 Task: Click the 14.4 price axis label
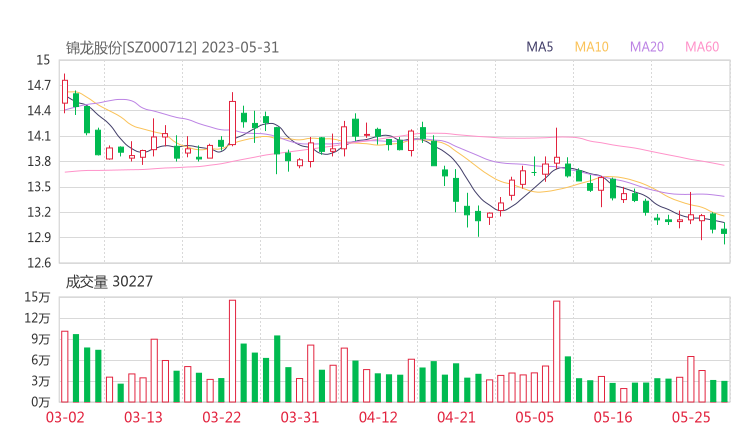pyautogui.click(x=39, y=111)
